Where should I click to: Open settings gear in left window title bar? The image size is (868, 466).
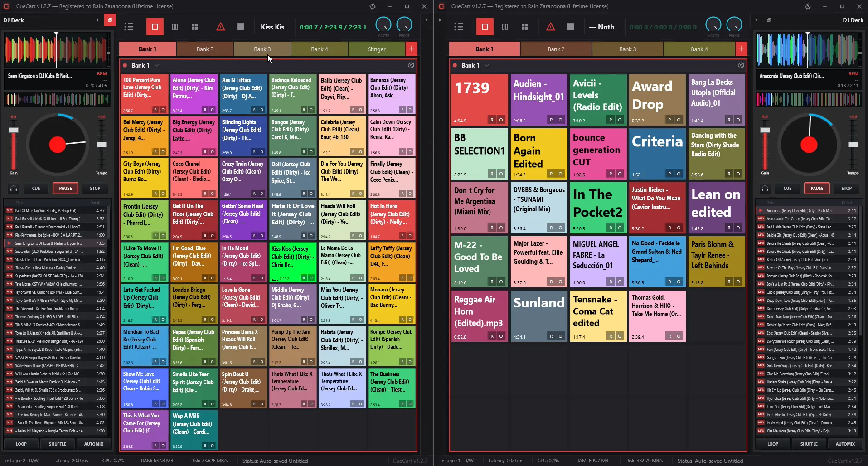[373, 6]
